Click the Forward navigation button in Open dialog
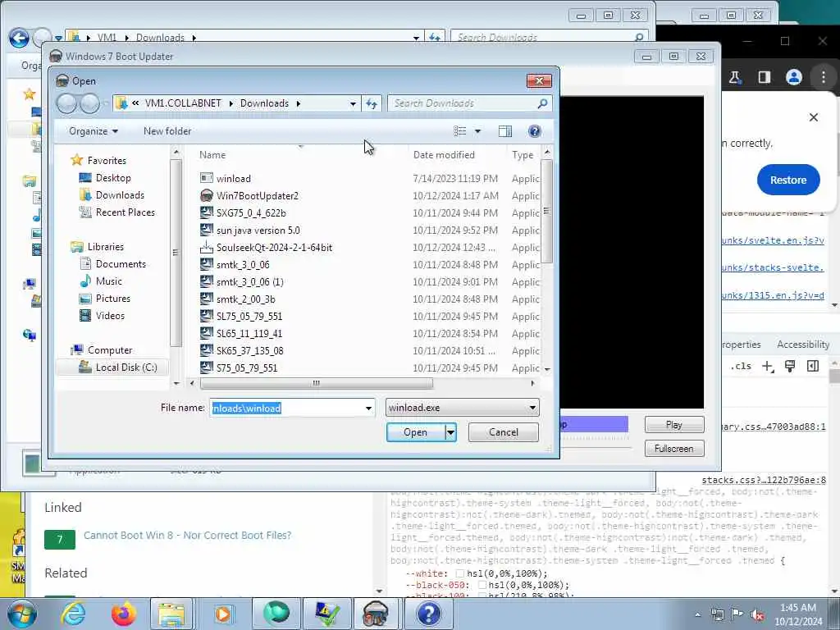The width and height of the screenshot is (840, 630). (x=89, y=103)
